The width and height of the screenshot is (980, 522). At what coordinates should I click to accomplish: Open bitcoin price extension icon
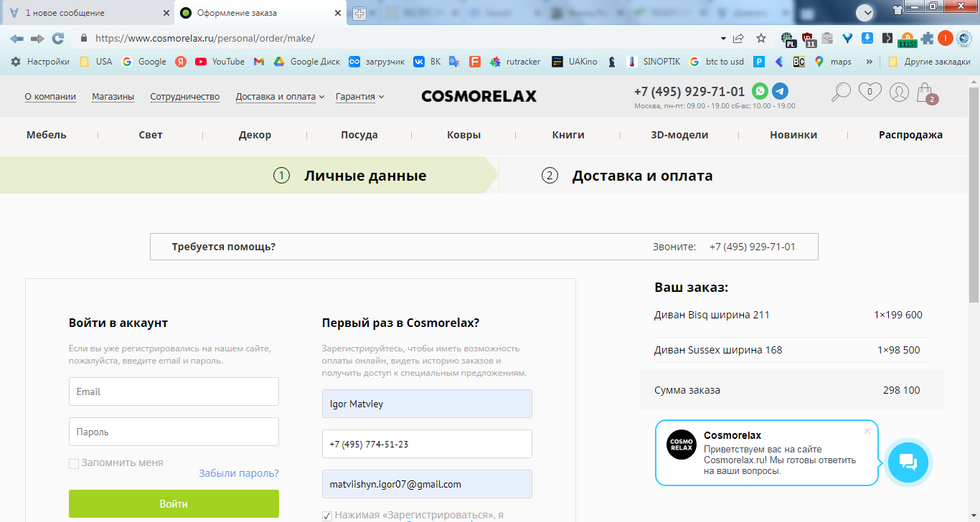908,39
